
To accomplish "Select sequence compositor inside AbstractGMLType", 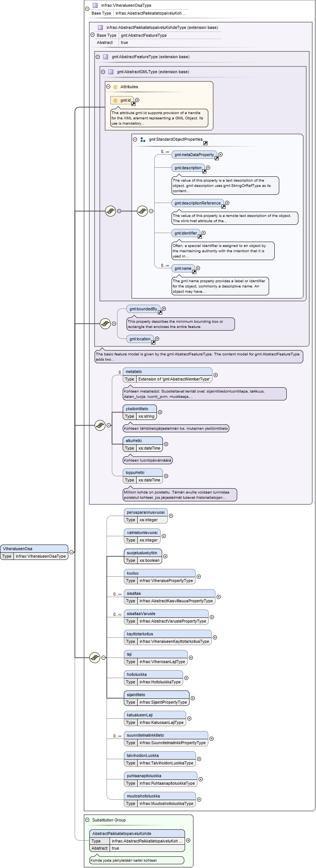I will click(110, 211).
